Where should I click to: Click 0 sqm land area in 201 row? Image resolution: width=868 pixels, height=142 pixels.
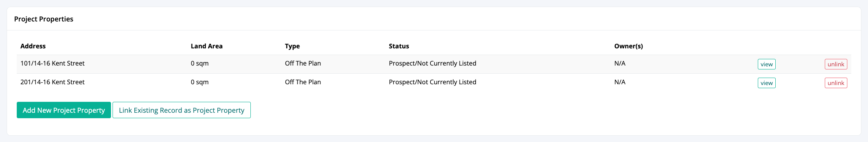(x=200, y=82)
